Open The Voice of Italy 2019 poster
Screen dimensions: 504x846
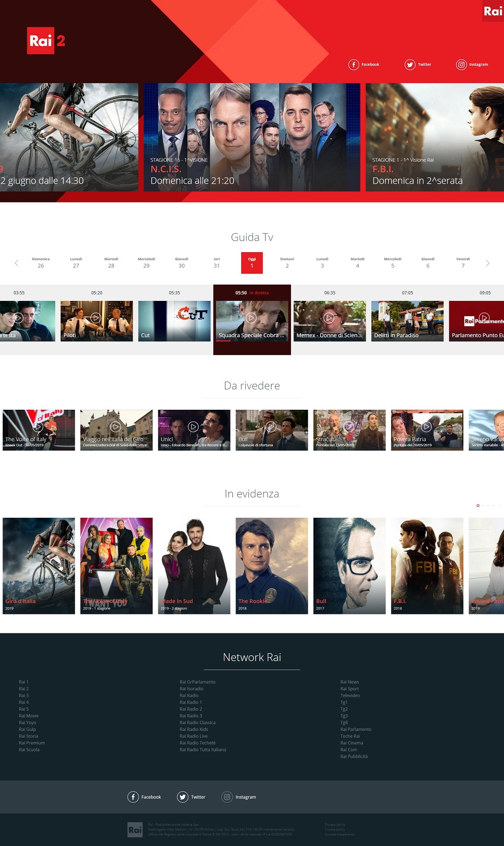tap(116, 566)
